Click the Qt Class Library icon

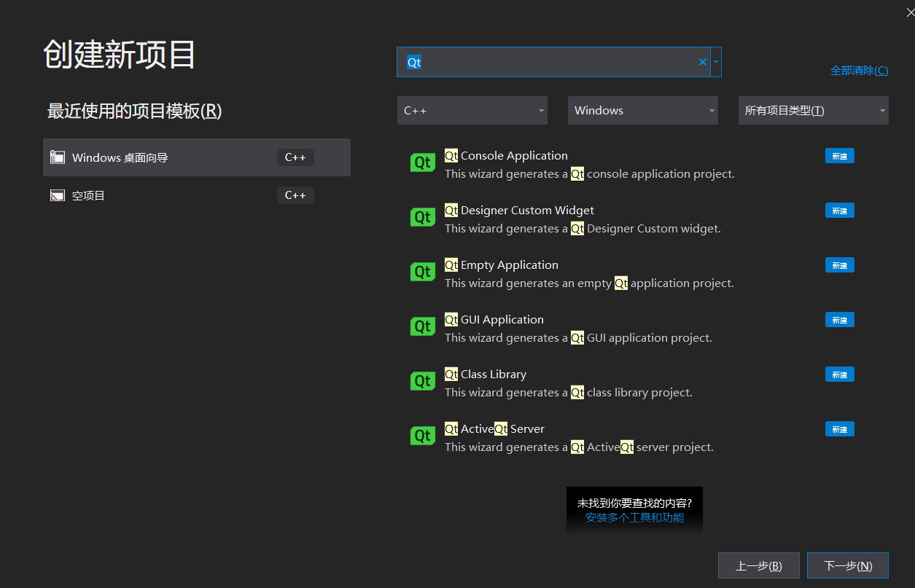click(x=423, y=381)
